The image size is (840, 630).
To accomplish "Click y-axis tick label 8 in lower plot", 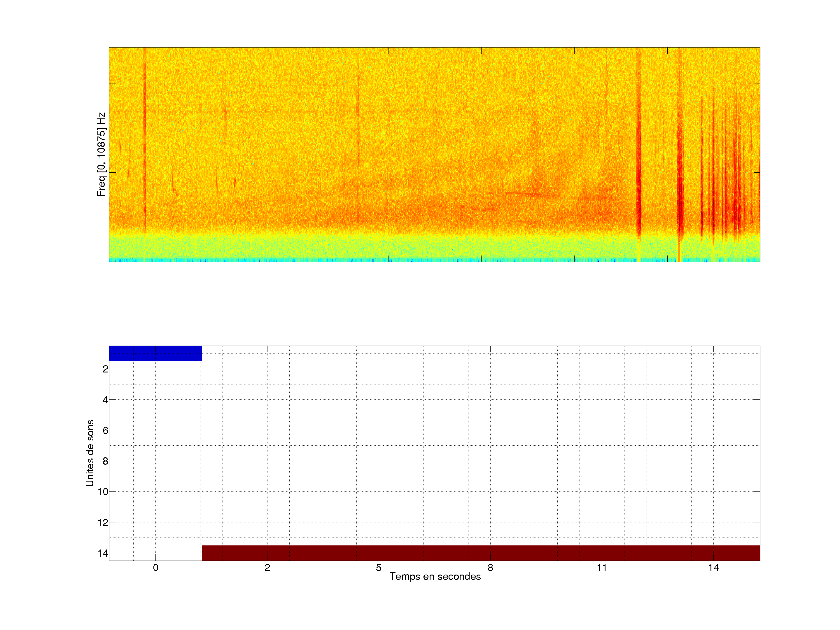I will tap(105, 461).
